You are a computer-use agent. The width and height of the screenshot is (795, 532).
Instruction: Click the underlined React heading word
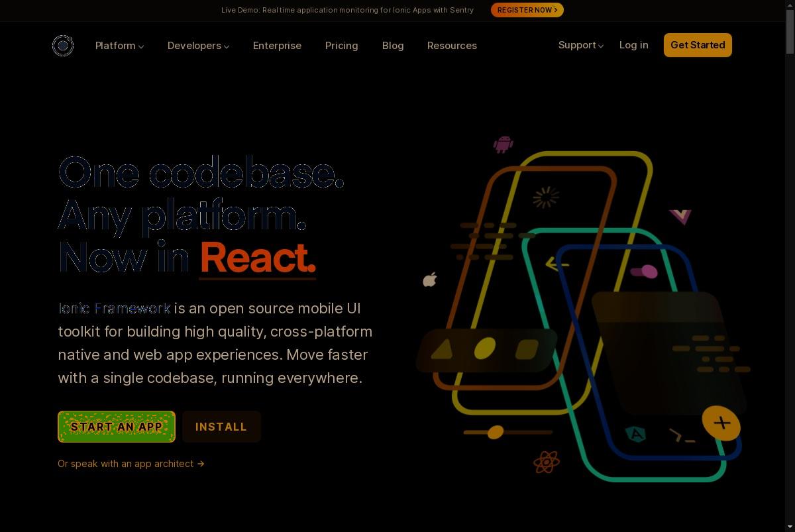(x=258, y=258)
